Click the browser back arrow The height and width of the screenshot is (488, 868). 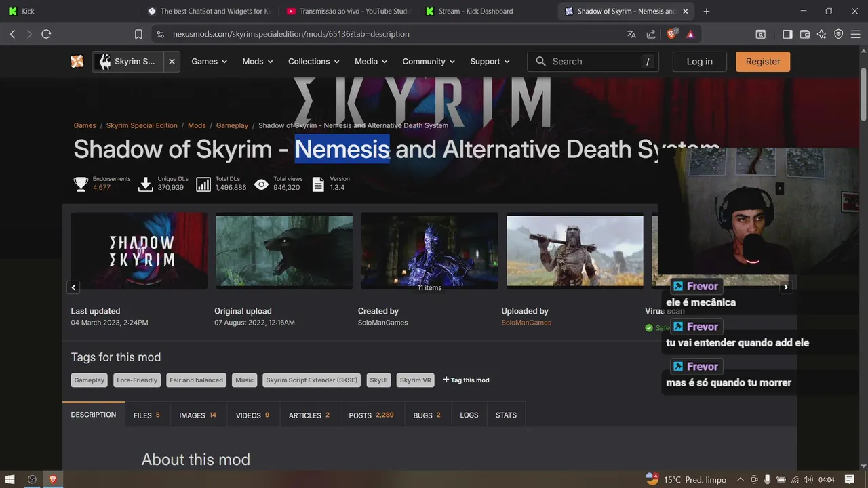12,34
